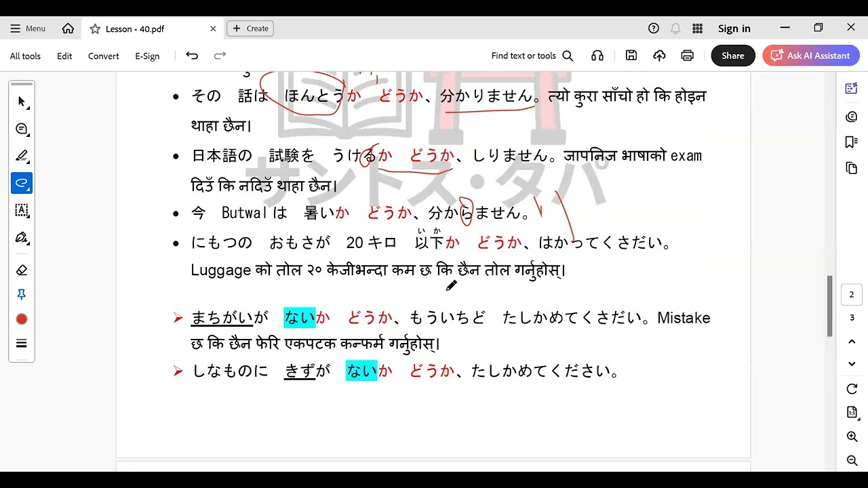This screenshot has height=488, width=868.
Task: Open the notifications bell icon
Action: coord(675,28)
